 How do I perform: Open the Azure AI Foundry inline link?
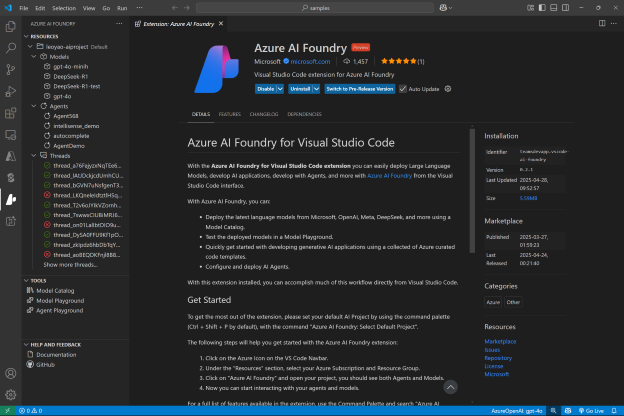389,176
